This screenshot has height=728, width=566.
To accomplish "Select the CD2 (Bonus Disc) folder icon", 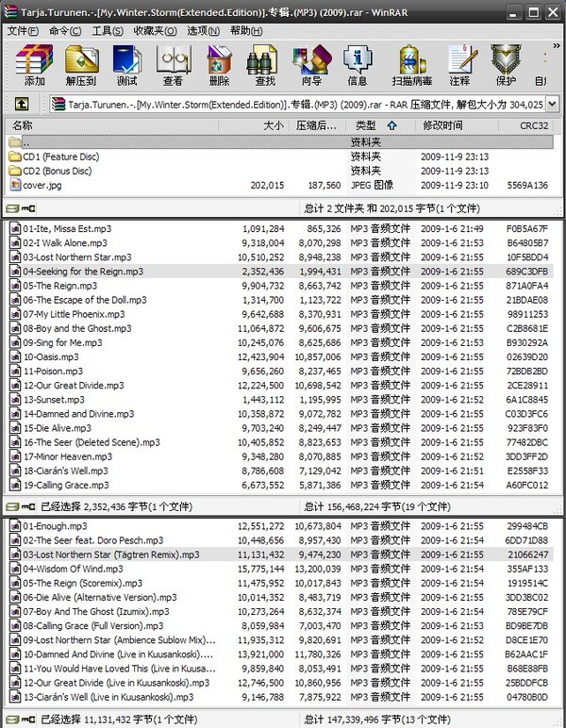I will pos(15,171).
